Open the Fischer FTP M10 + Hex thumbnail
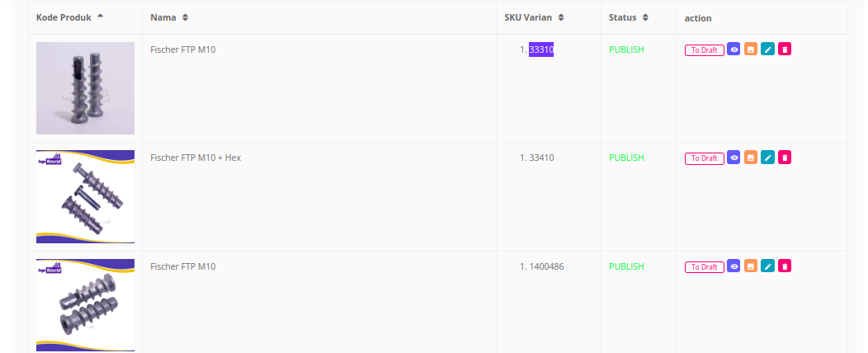Image resolution: width=868 pixels, height=353 pixels. 85,196
